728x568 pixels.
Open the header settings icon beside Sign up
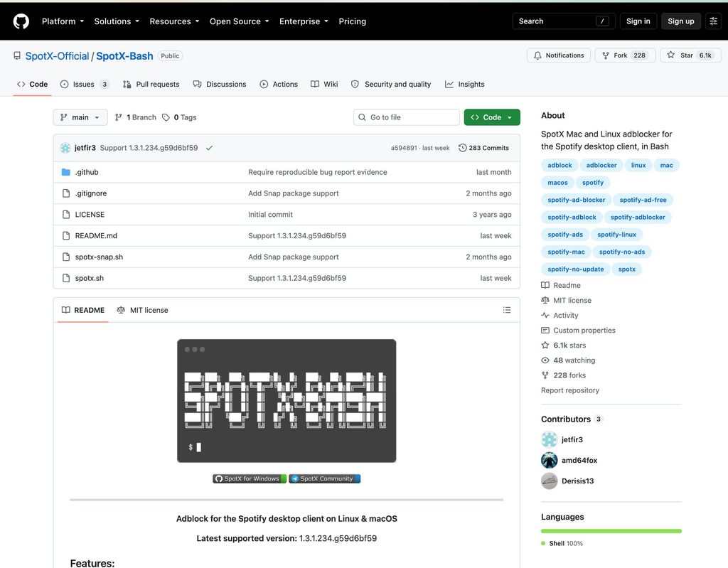click(x=713, y=21)
